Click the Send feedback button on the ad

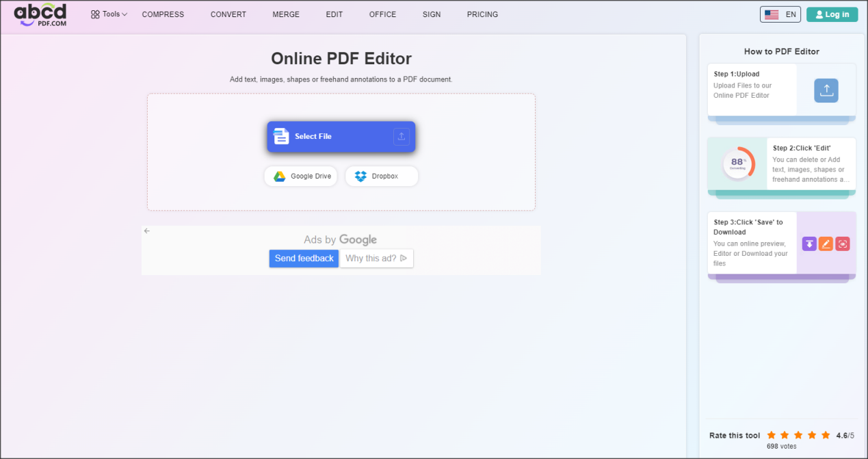(x=304, y=258)
